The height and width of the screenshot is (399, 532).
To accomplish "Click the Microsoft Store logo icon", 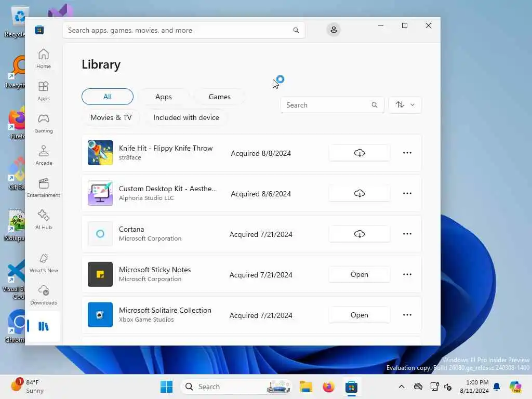I will tap(39, 30).
